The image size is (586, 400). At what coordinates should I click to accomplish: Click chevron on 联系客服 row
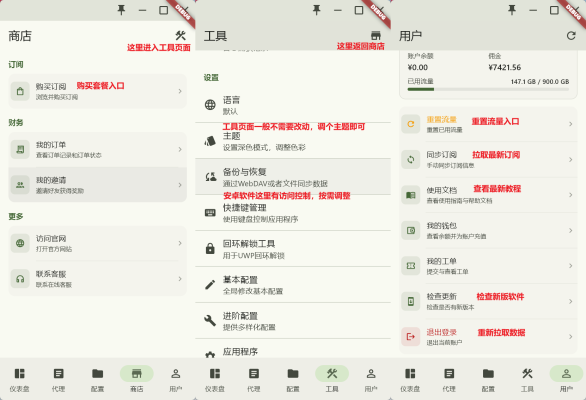click(x=180, y=279)
